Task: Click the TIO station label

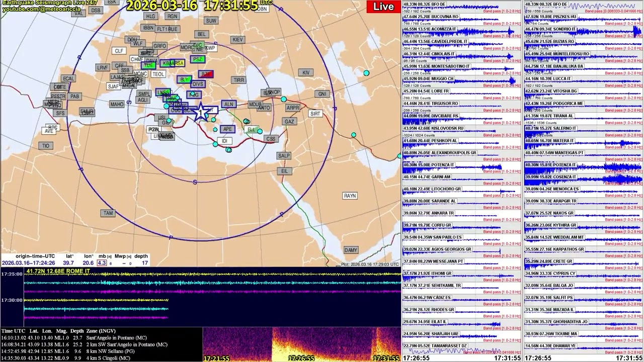Action: 46,146
